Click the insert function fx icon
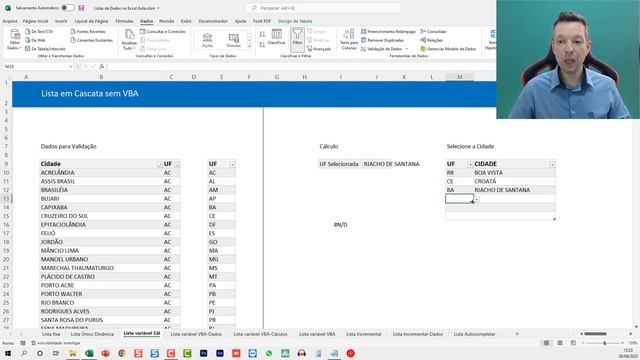 (x=102, y=66)
